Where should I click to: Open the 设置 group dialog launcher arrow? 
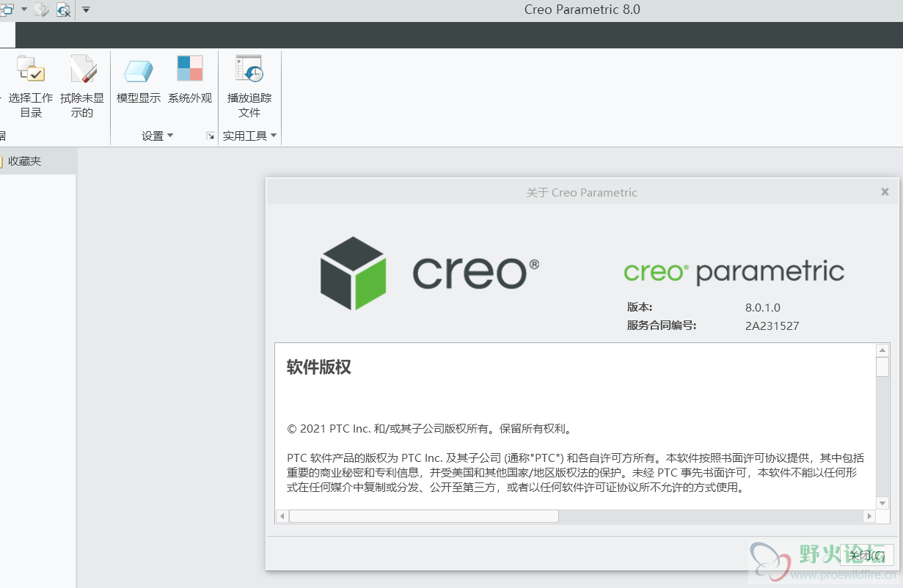point(211,136)
